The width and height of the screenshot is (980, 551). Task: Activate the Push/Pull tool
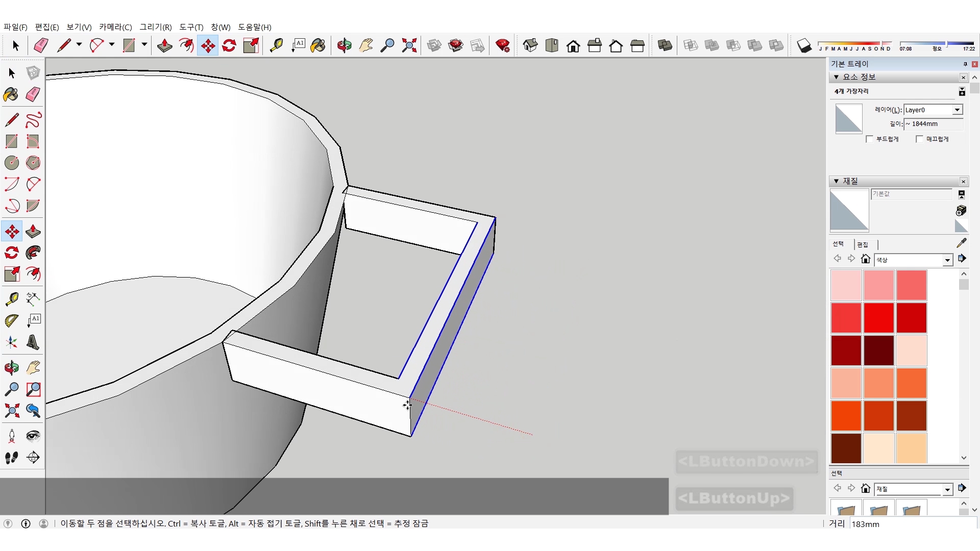point(33,231)
